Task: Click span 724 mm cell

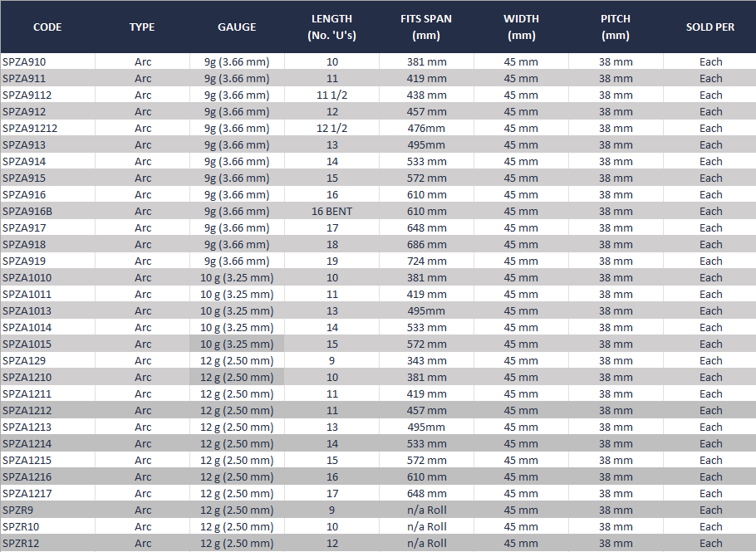Action: pos(426,261)
